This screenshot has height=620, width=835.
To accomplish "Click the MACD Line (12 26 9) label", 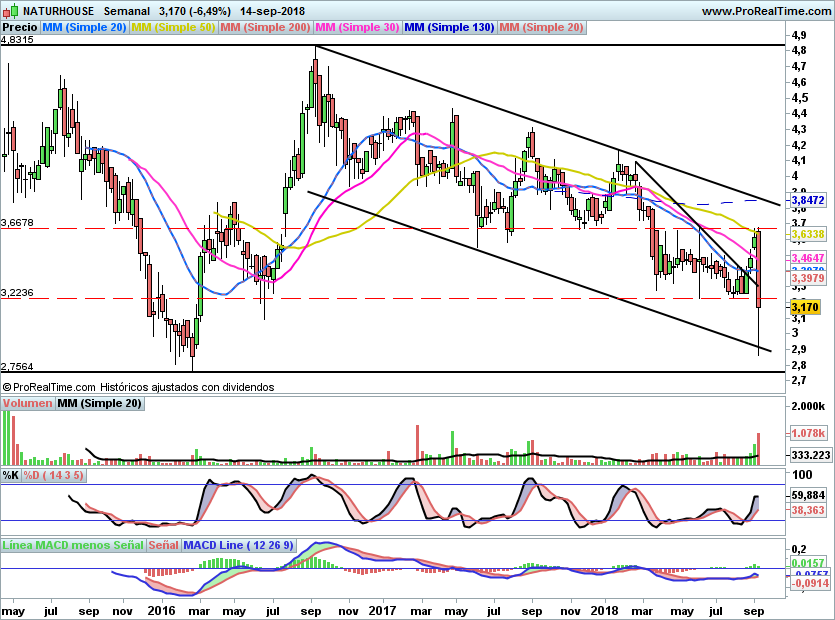I will (x=238, y=546).
